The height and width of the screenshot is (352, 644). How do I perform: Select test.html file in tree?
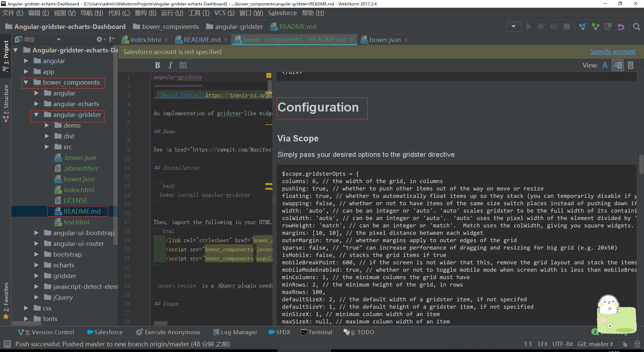[x=76, y=222]
